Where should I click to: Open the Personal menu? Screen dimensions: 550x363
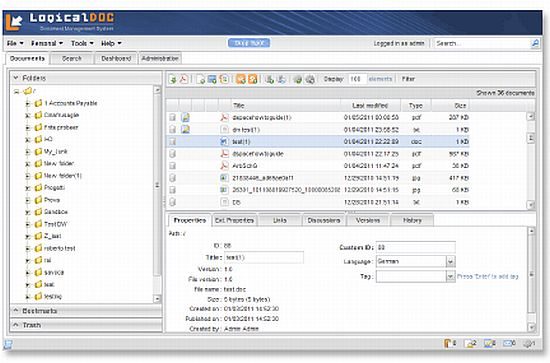(47, 43)
